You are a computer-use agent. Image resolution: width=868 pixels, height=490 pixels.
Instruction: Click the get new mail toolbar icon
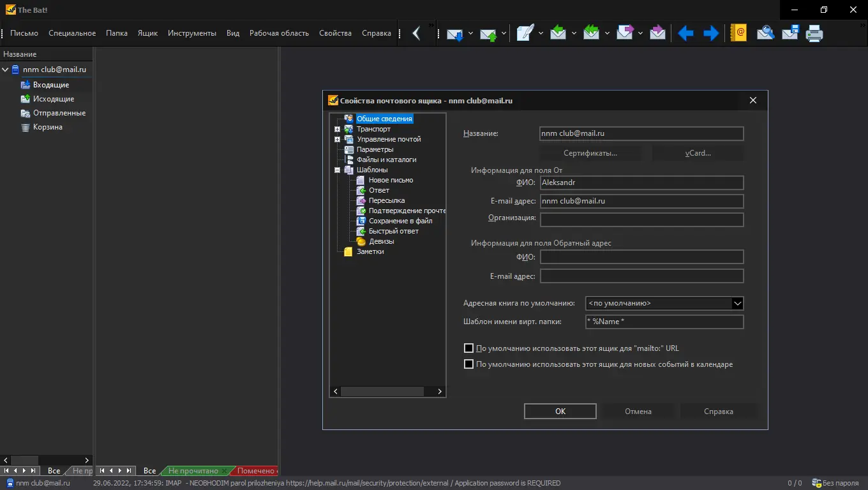455,33
